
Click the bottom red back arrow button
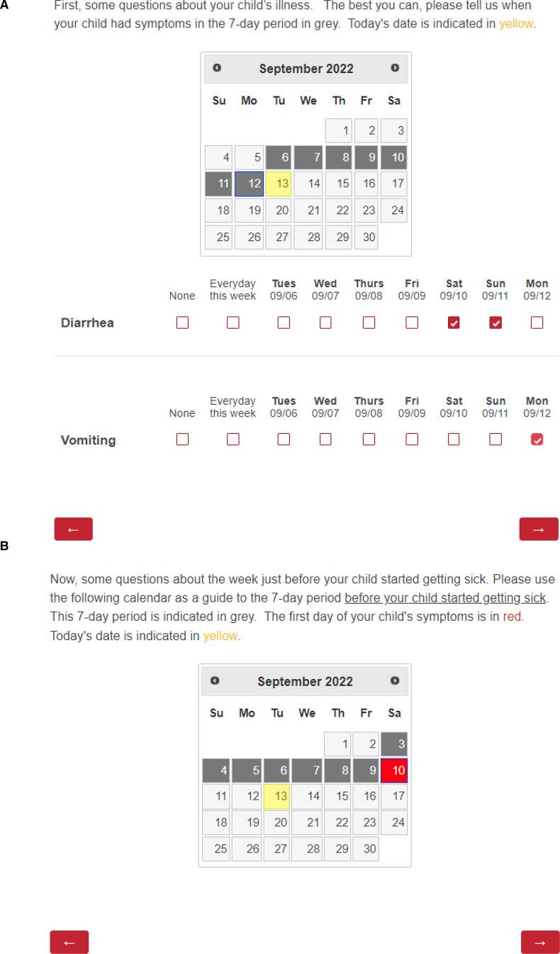click(x=69, y=942)
